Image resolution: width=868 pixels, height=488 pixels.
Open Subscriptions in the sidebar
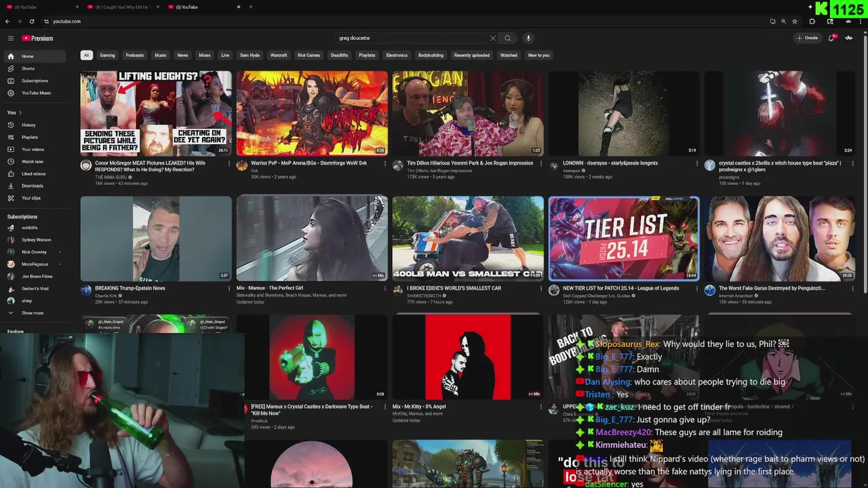pos(35,81)
